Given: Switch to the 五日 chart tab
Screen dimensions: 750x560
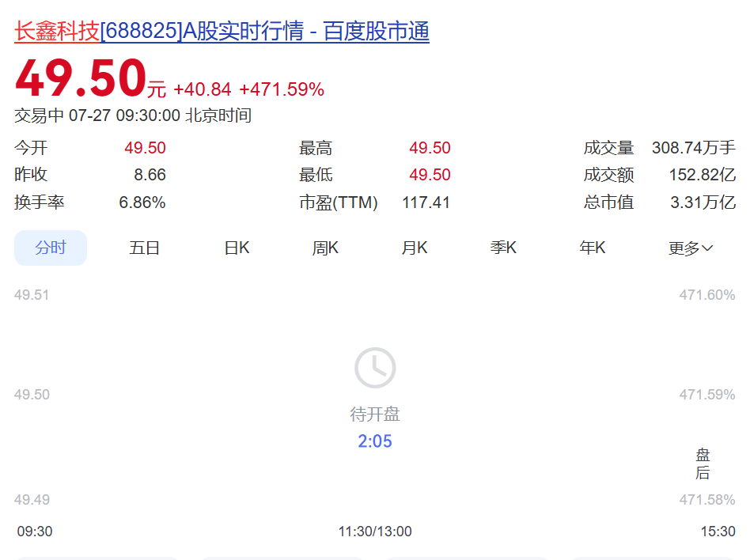Looking at the screenshot, I should (x=144, y=248).
